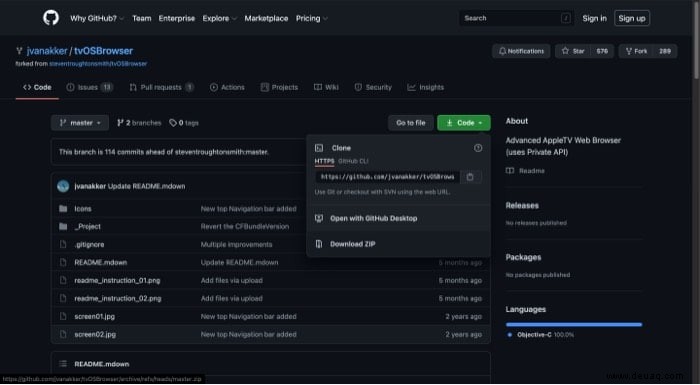Image resolution: width=700 pixels, height=385 pixels.
Task: Click the _Project folder icon
Action: click(63, 226)
